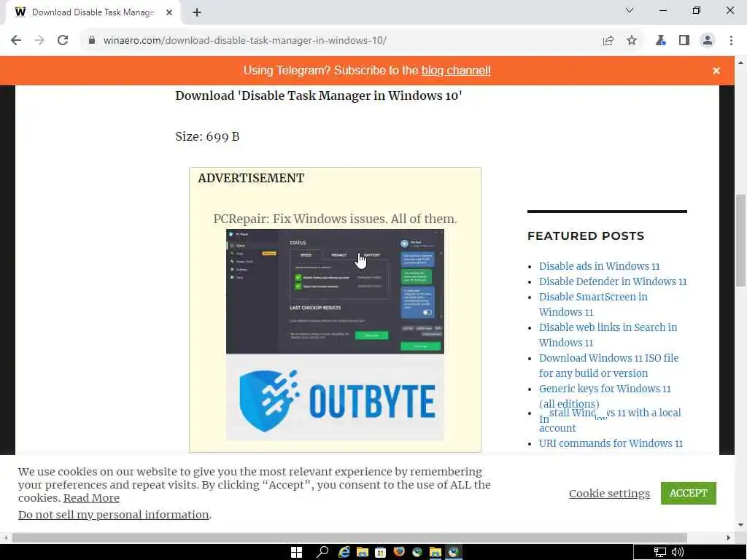Reload the current page
The width and height of the screenshot is (747, 560).
click(63, 41)
